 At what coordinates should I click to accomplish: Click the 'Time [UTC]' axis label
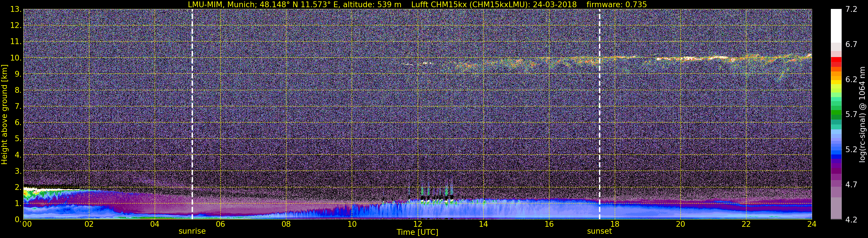click(x=417, y=232)
